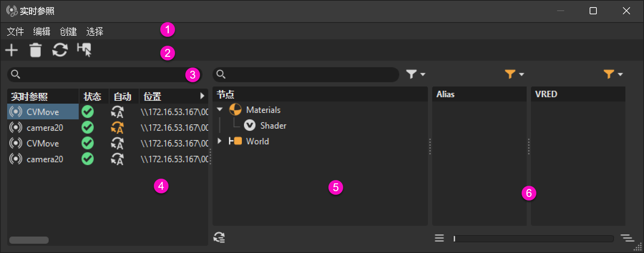The image size is (644, 253).
Task: Open the Alias column filter dropdown
Action: 514,74
